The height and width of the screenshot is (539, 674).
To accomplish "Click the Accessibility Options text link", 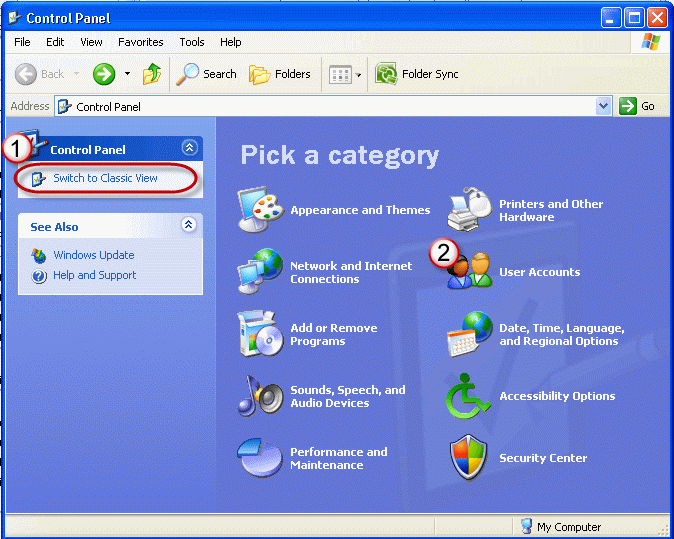I will tap(557, 396).
